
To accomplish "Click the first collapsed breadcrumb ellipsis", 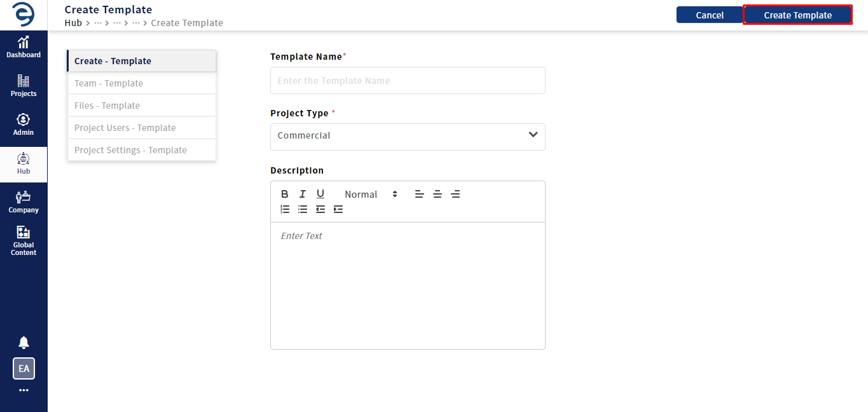I will (97, 23).
